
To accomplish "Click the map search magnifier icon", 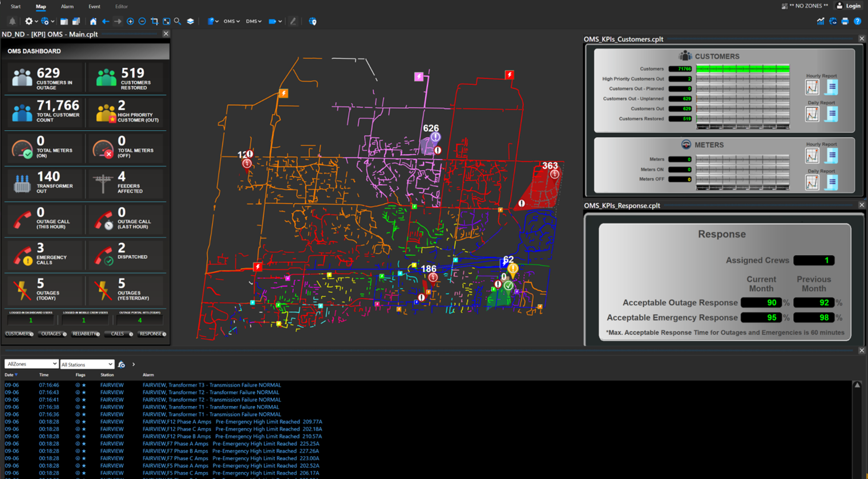I will pos(177,22).
